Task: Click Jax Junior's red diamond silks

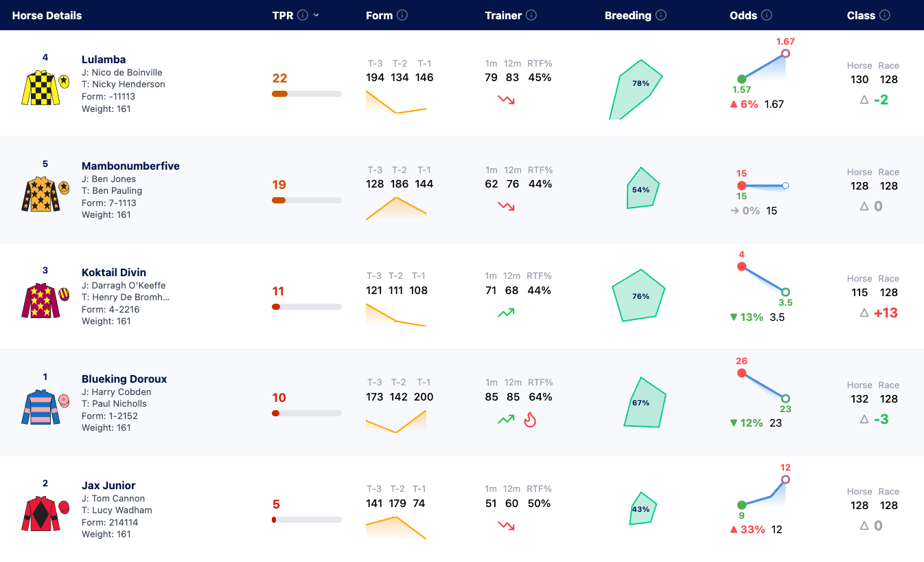Action: tap(41, 513)
